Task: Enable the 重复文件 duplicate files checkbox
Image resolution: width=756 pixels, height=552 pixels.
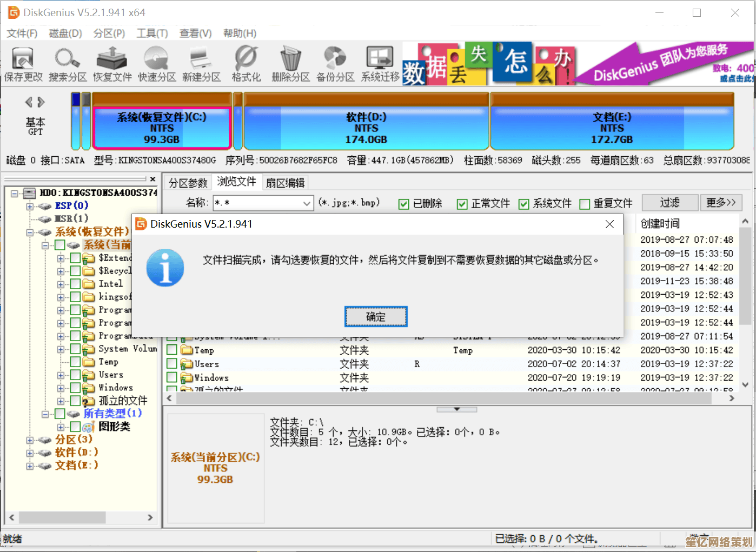Action: pyautogui.click(x=584, y=204)
